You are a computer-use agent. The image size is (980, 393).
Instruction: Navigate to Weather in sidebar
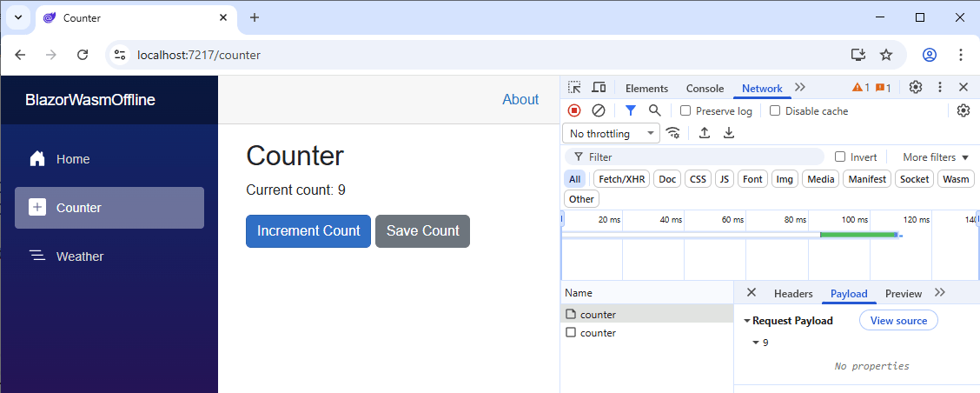click(x=109, y=256)
